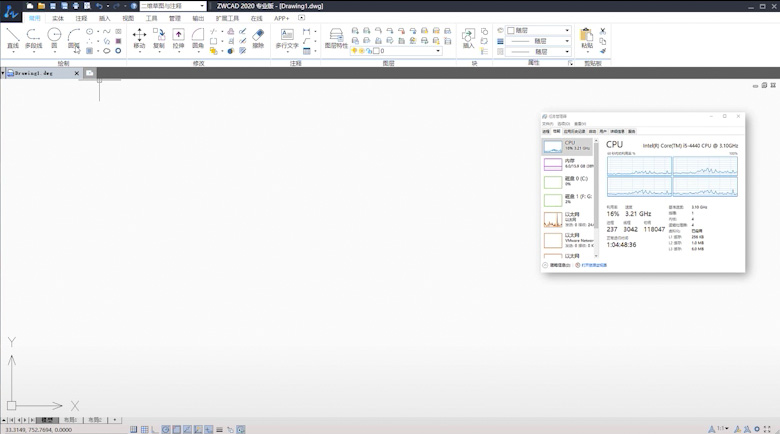Viewport: 780px width, 434px height.
Task: Open the 视图 ribbon tab
Action: tap(128, 18)
